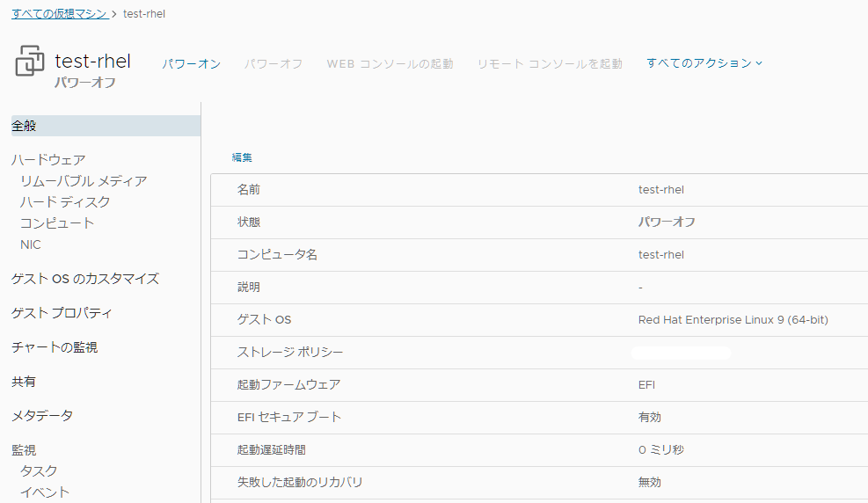
Task: Open ハード ディスク page
Action: pyautogui.click(x=65, y=202)
